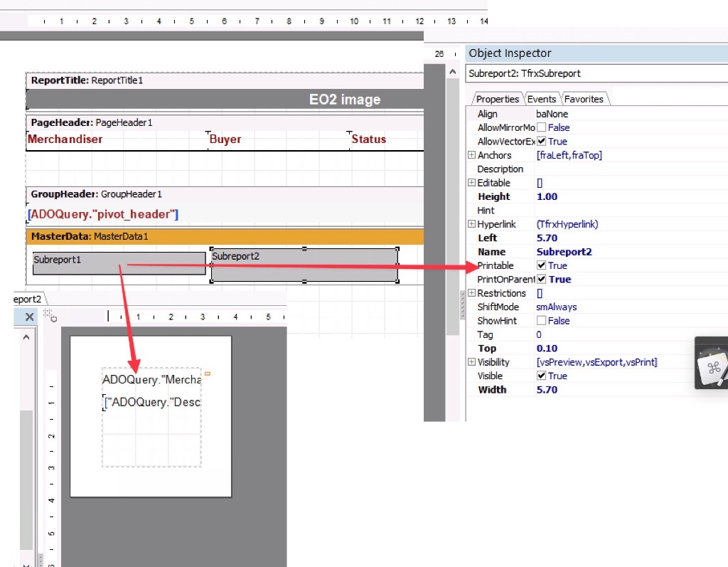
Task: Open the Subreport2: TfrxSubreport object selector
Action: pyautogui.click(x=596, y=73)
